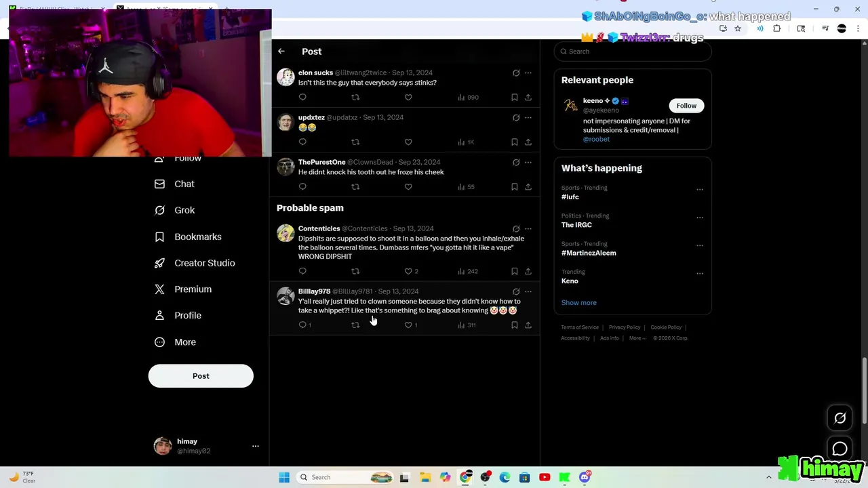Open more options on ThePurestOne's comment
868x488 pixels.
[528, 163]
